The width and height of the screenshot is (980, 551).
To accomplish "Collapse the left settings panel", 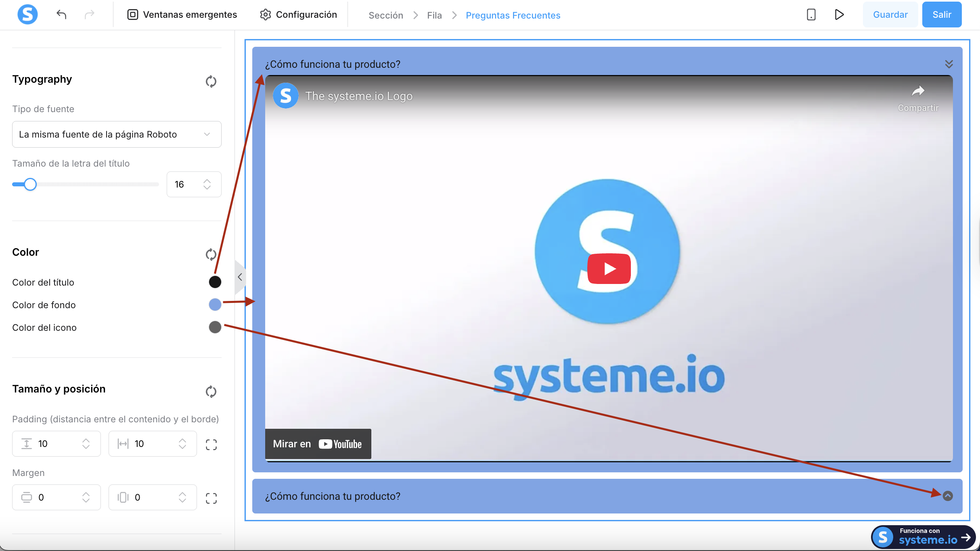I will pos(240,277).
